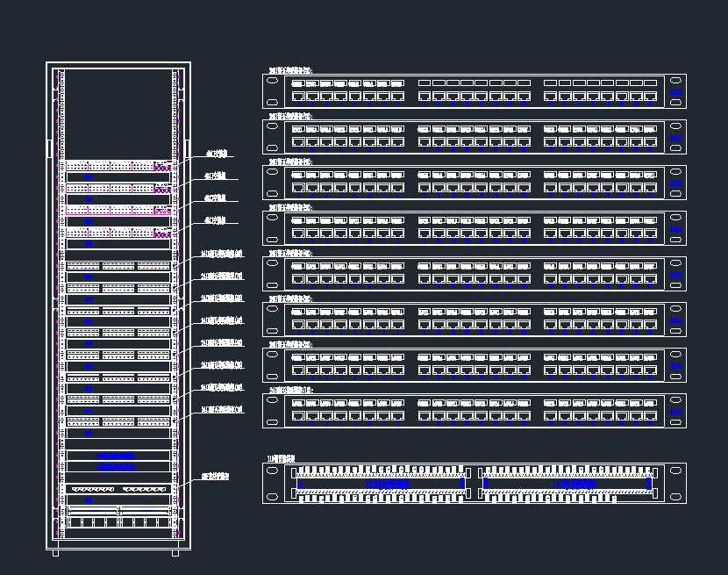The width and height of the screenshot is (728, 575).
Task: Click empty upper compartment of rack cabinet
Action: click(118, 112)
